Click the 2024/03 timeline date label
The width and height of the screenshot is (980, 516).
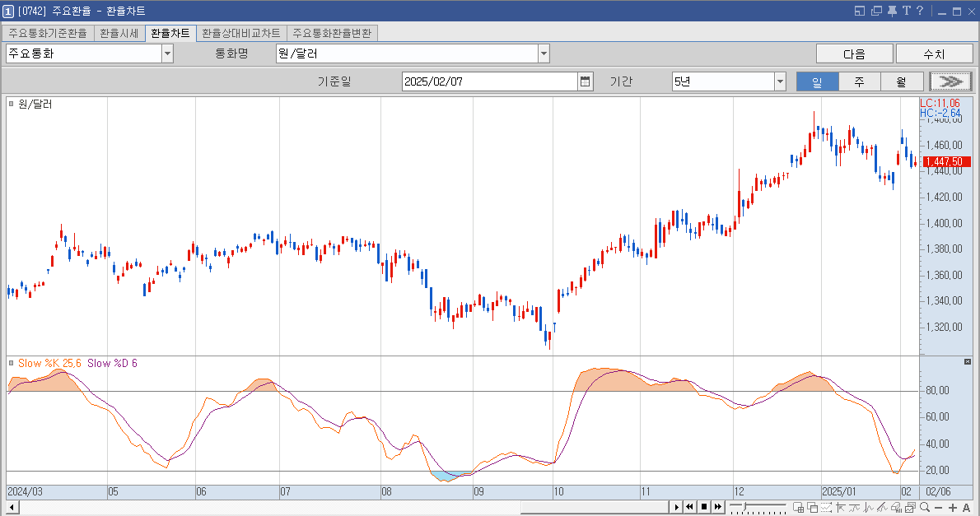click(25, 491)
